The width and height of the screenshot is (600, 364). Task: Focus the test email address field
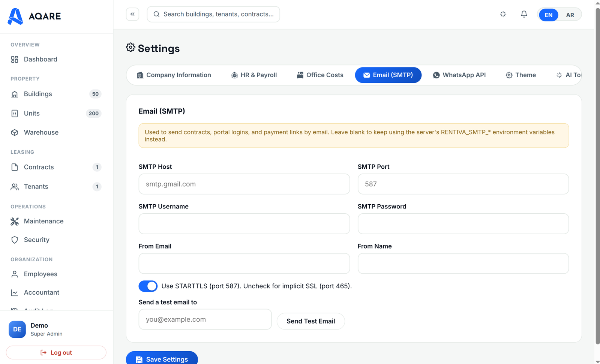click(205, 319)
